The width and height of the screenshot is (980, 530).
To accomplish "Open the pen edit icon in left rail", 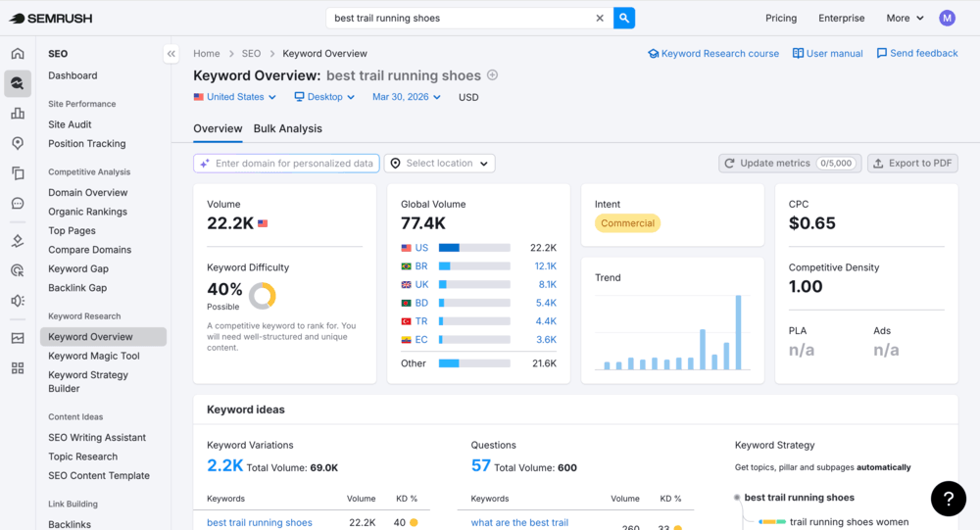I will tap(18, 241).
